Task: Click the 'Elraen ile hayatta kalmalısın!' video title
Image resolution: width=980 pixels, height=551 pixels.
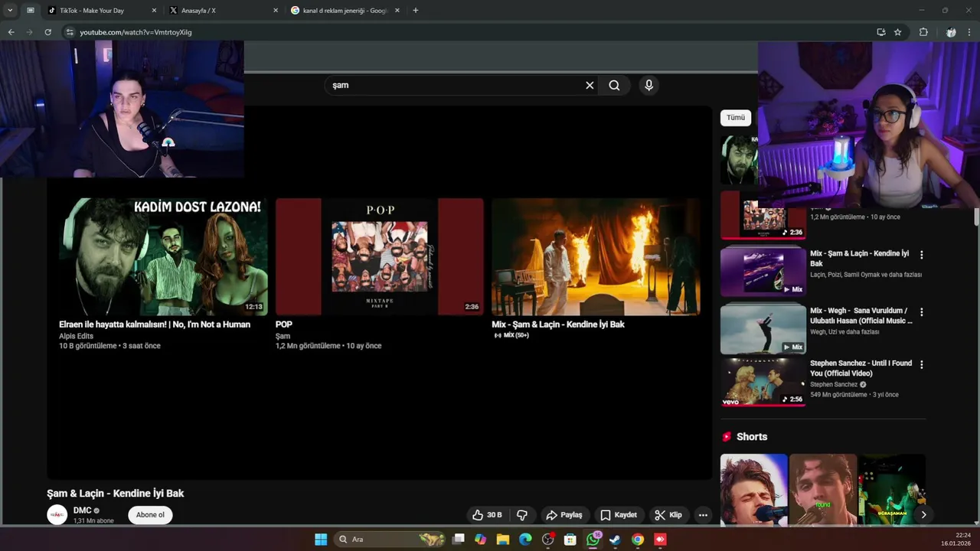Action: pyautogui.click(x=155, y=324)
